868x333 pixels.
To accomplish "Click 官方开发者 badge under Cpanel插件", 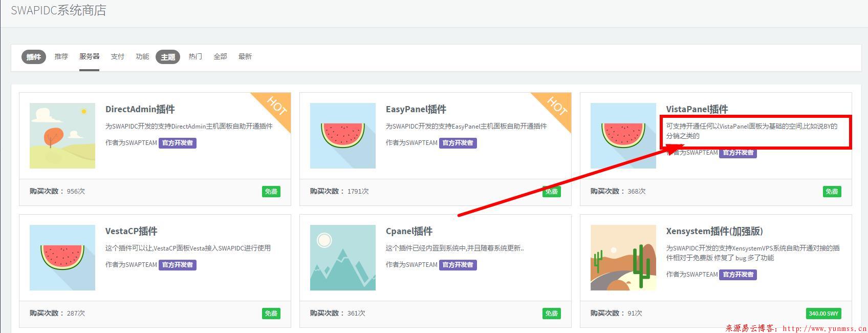I will (458, 265).
